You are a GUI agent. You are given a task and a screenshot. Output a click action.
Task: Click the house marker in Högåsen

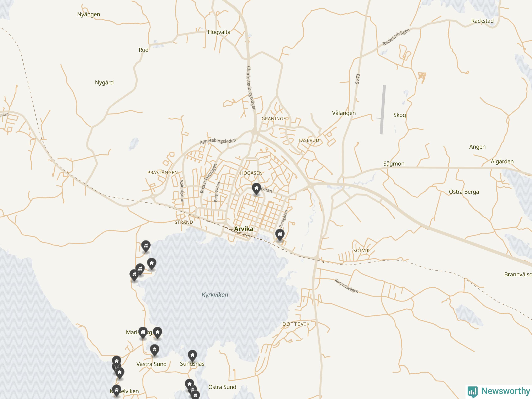(x=256, y=188)
